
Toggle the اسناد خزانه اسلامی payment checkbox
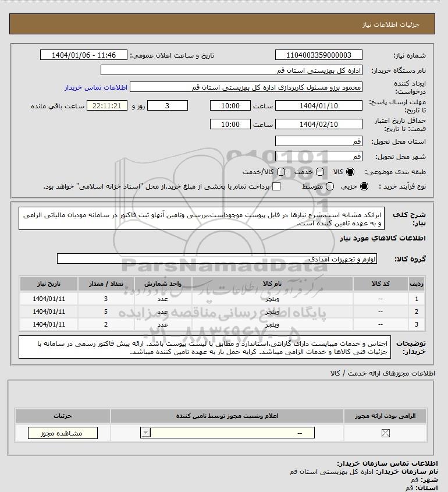(x=276, y=186)
